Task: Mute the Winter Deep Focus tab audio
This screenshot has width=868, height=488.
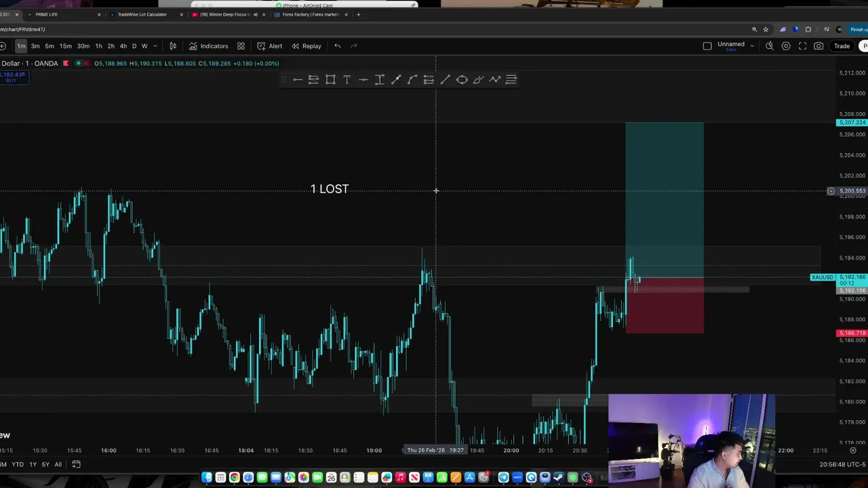Action: coord(256,14)
